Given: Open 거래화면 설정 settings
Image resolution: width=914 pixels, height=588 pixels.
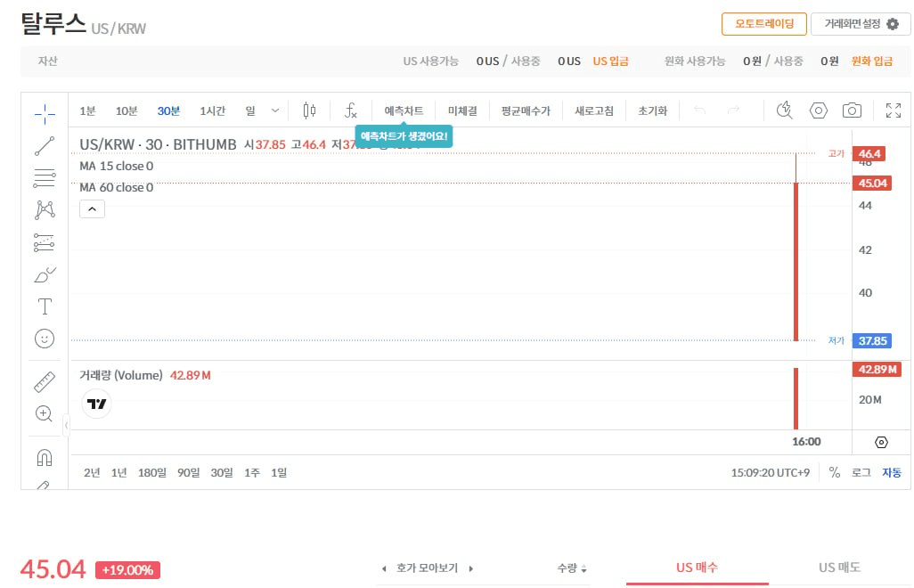Looking at the screenshot, I should 861,24.
